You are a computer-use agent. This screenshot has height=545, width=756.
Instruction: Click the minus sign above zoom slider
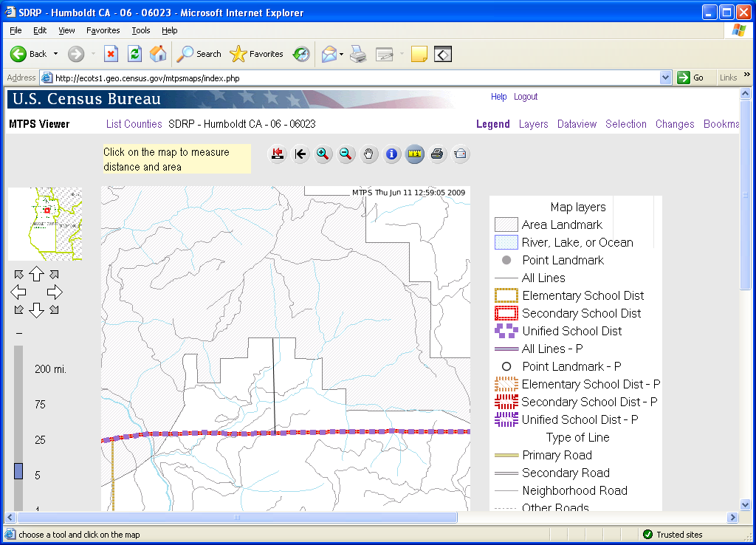click(19, 333)
